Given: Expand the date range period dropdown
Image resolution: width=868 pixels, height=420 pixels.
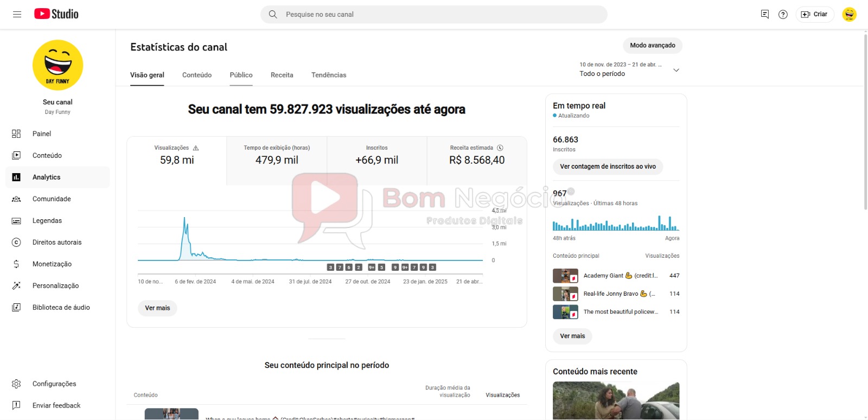Looking at the screenshot, I should pos(676,70).
